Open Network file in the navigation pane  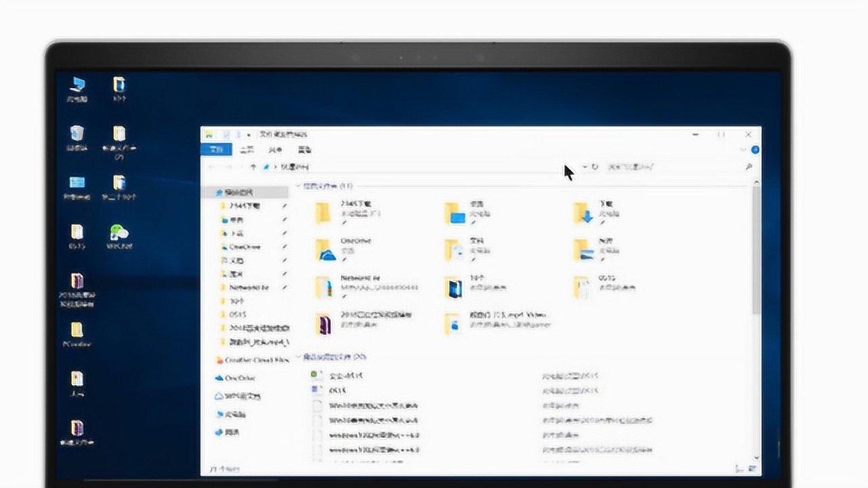[x=248, y=287]
